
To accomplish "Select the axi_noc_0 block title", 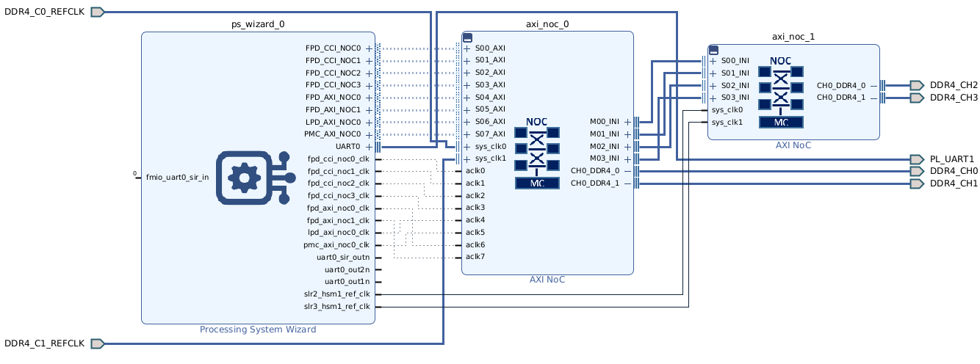I will pos(547,23).
